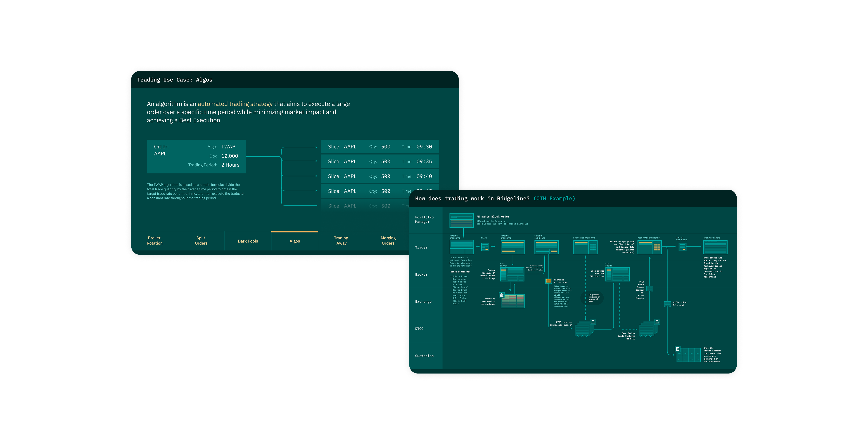868x445 pixels.
Task: Click the active Algos tab
Action: (x=295, y=241)
